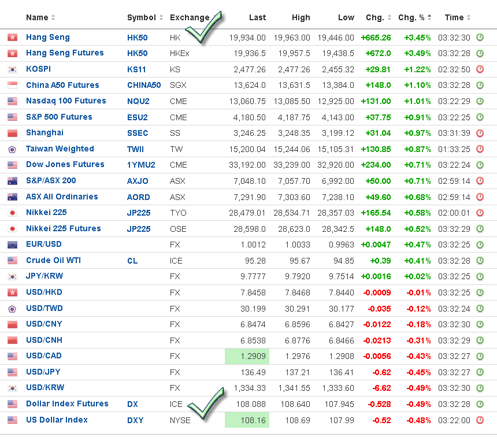Click the South Korea flag beside KOSPI
Screen dimensions: 497x448
pos(12,69)
